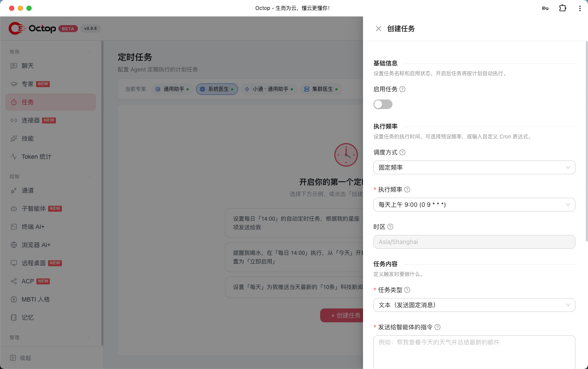Select the 通用助手 expert chip

tap(172, 89)
